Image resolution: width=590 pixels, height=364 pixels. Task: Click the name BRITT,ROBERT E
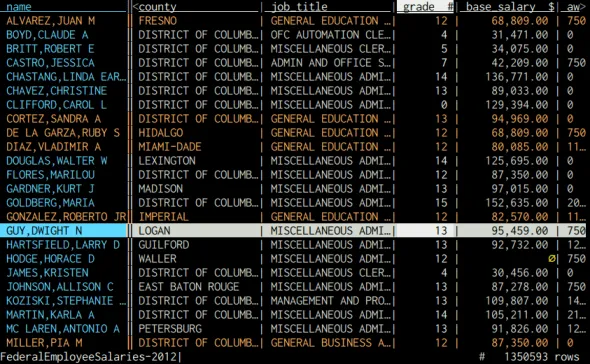coord(50,49)
